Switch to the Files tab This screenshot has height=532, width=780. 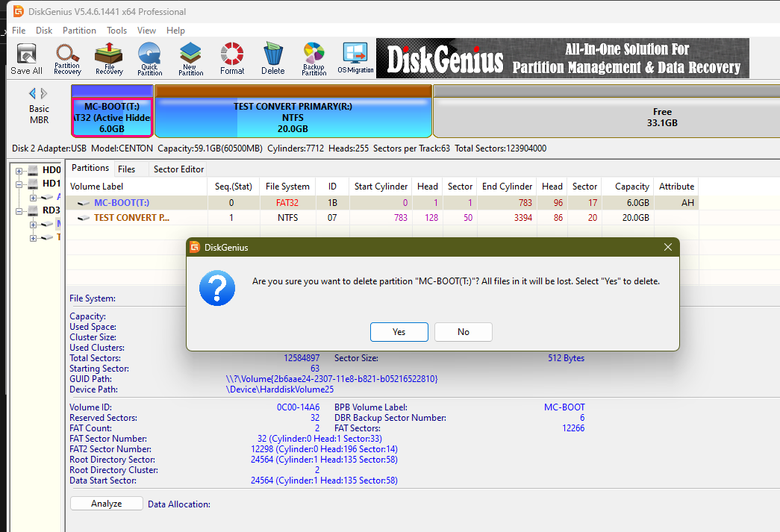tap(126, 169)
